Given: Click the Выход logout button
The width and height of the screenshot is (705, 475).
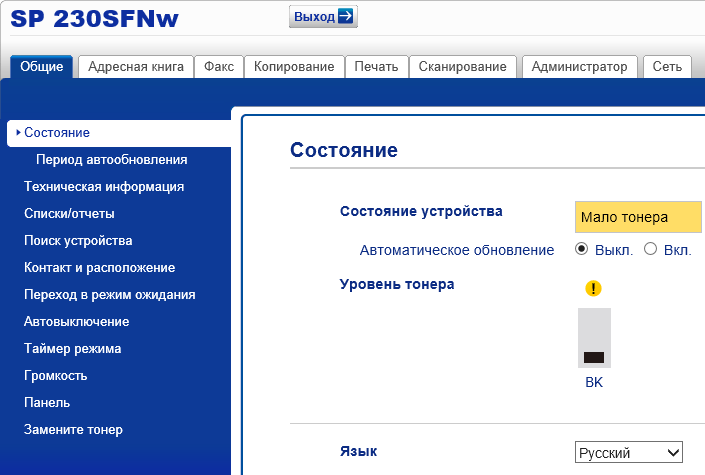Looking at the screenshot, I should coord(323,17).
